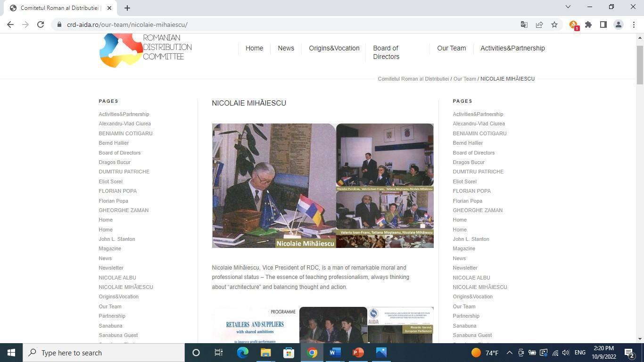Close the Comitetul Roman al Distributiei tab

109,8
